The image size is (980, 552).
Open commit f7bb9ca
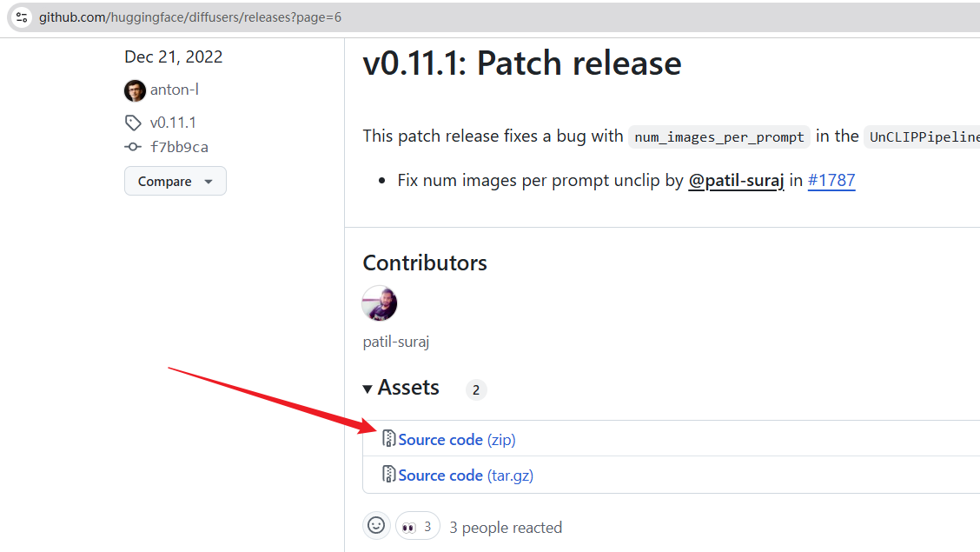(x=179, y=147)
